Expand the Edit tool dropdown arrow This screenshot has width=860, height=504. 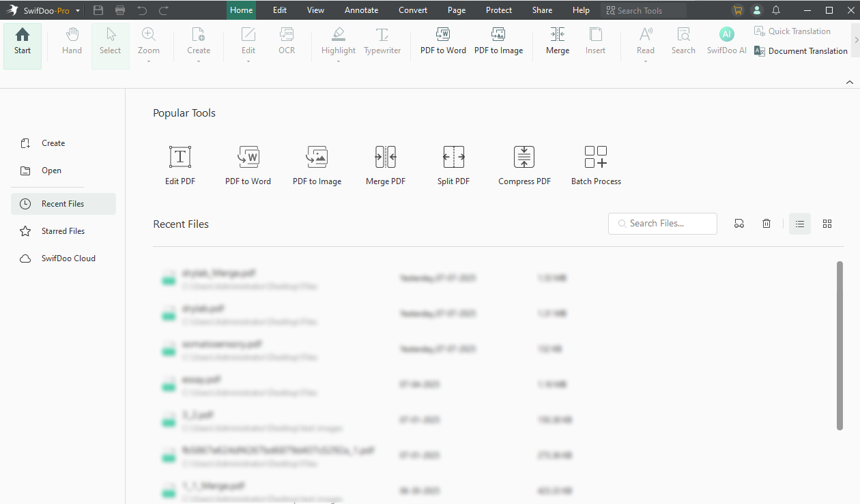(x=248, y=61)
